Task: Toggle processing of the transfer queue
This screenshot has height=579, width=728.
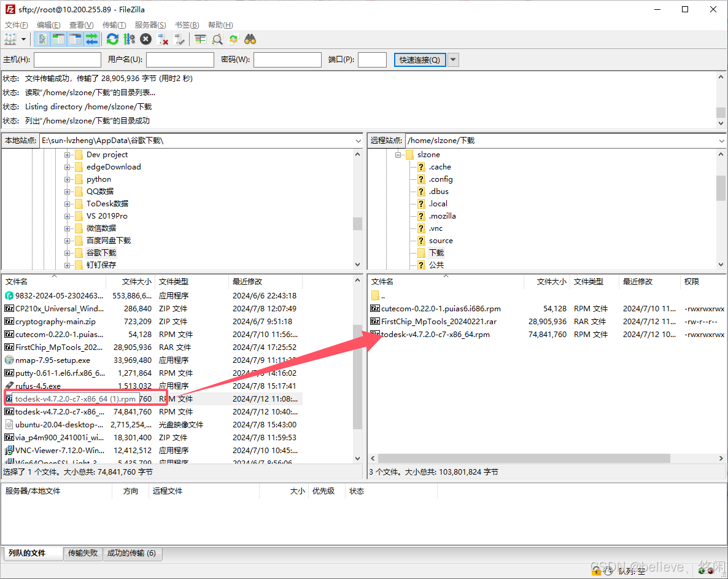Action: click(129, 39)
